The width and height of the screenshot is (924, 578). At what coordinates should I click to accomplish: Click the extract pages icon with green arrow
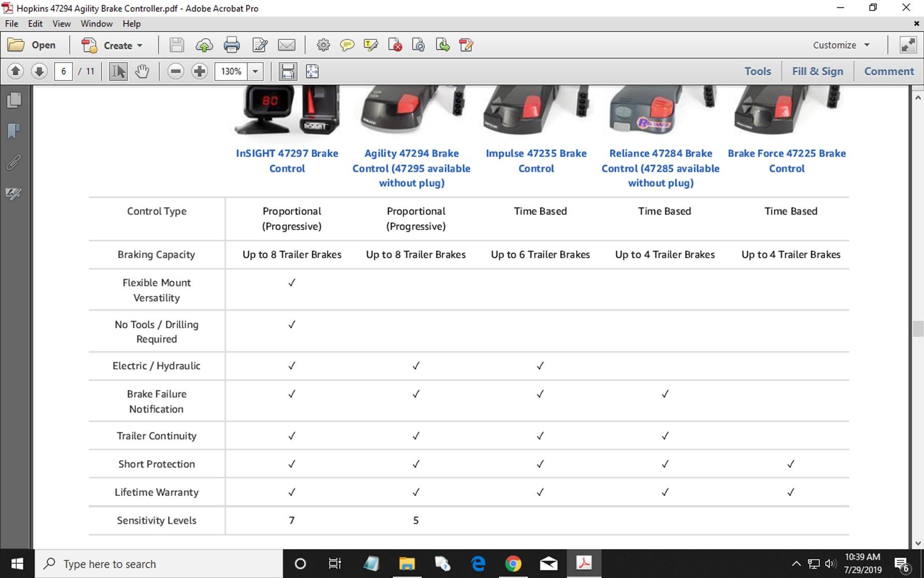[442, 45]
